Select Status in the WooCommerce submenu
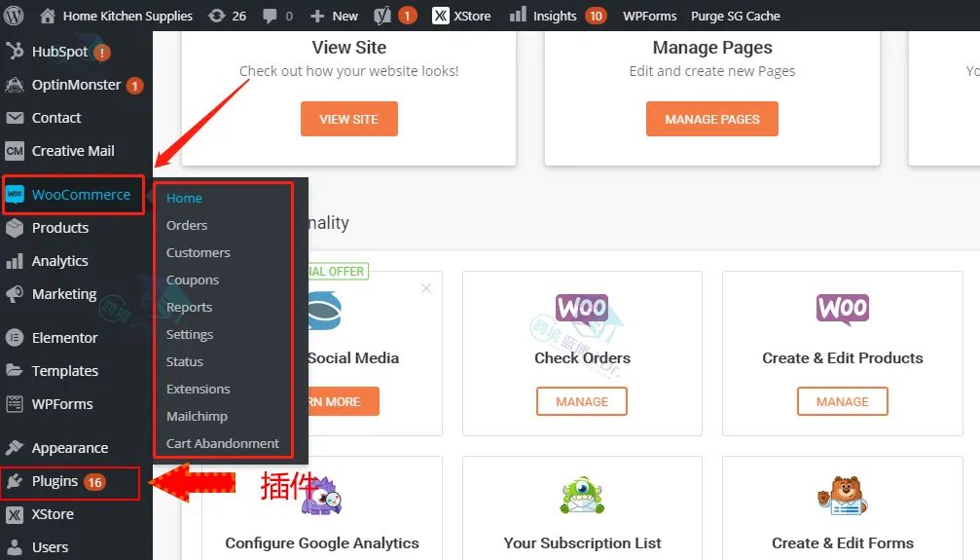The height and width of the screenshot is (560, 980). pos(184,361)
